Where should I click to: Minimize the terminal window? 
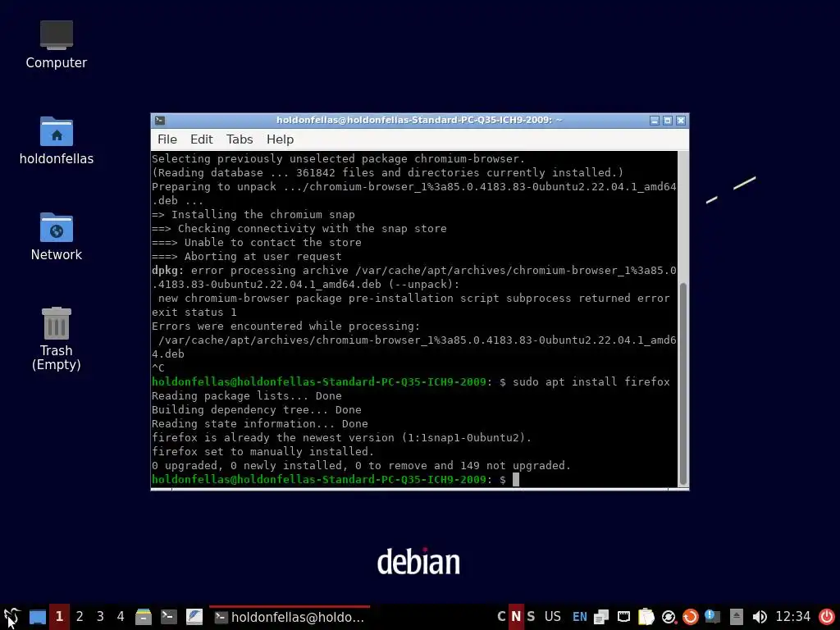pos(654,121)
